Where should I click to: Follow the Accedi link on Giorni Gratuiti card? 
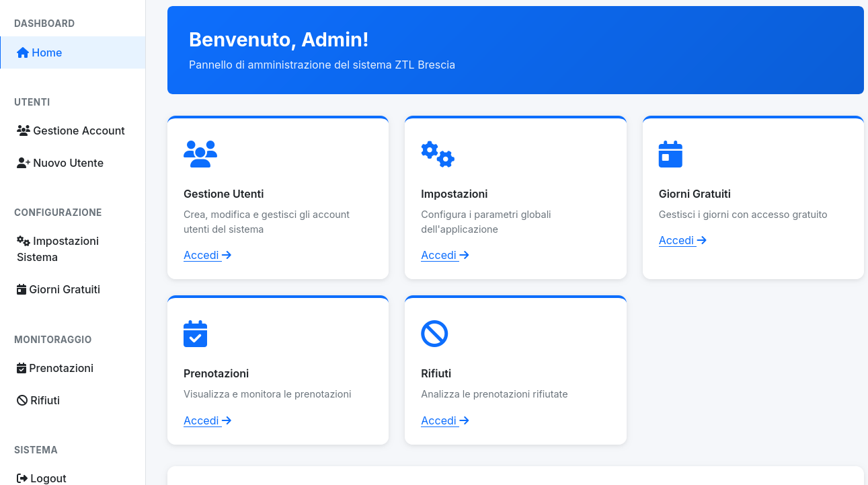pos(683,240)
